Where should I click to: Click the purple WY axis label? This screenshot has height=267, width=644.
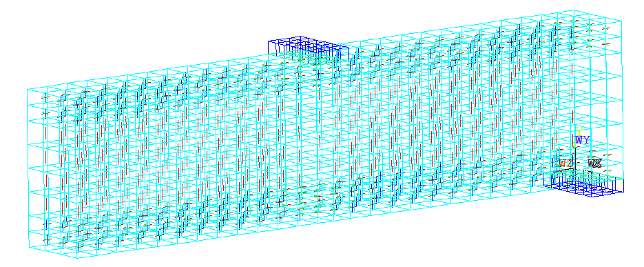pos(583,140)
